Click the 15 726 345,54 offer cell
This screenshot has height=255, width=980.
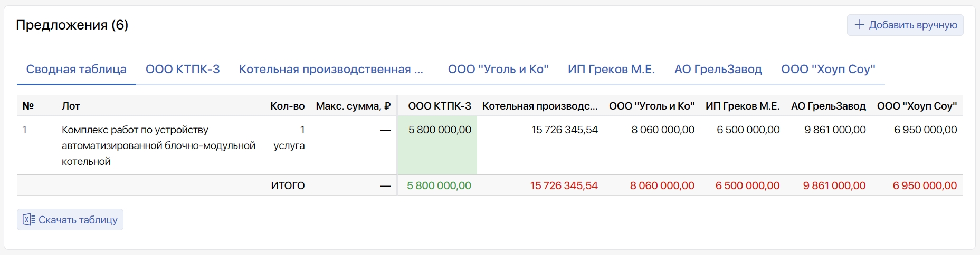coord(564,130)
